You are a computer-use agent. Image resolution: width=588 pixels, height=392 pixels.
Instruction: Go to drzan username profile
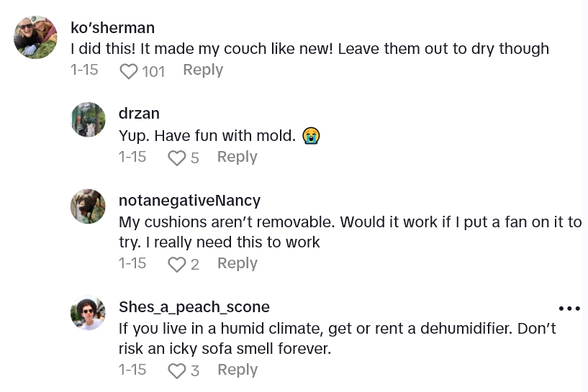tap(139, 114)
